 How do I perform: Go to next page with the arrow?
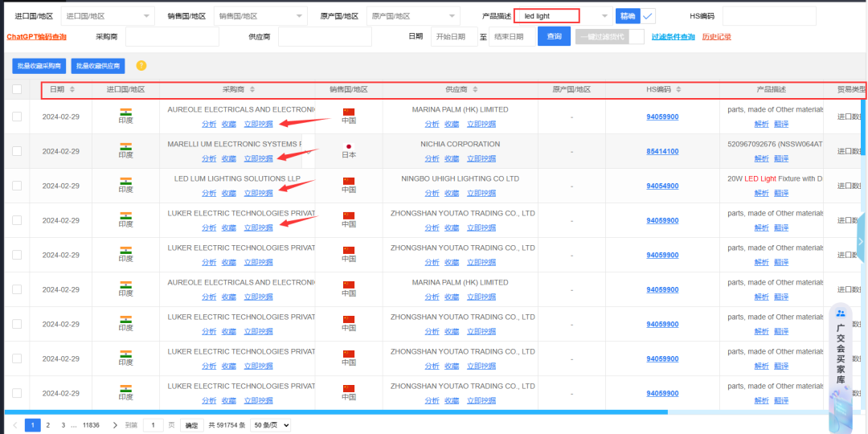click(115, 425)
